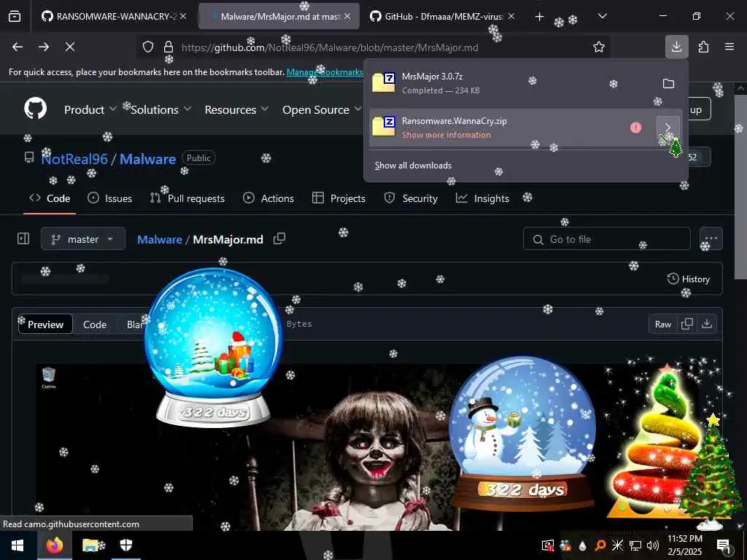747x560 pixels.
Task: Focus the Go to file search
Action: (606, 238)
